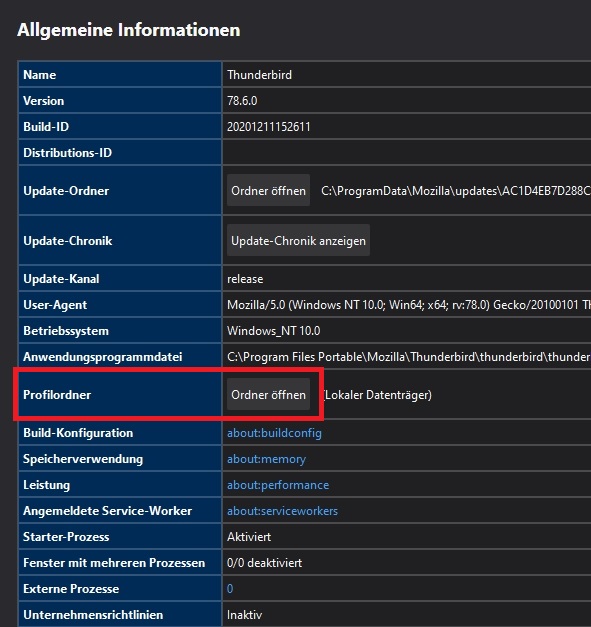Select the Inaktiv policy value
The width and height of the screenshot is (591, 627).
pyautogui.click(x=244, y=615)
